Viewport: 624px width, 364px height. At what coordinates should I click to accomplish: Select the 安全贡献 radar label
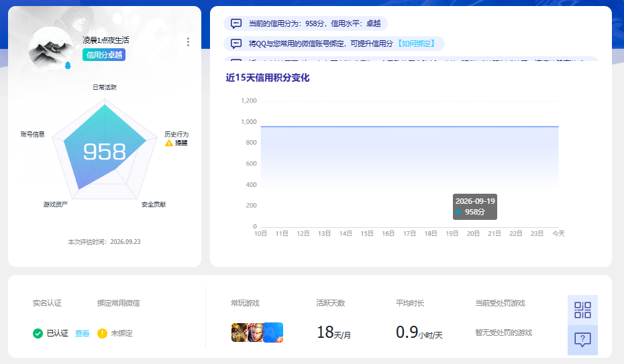click(154, 204)
